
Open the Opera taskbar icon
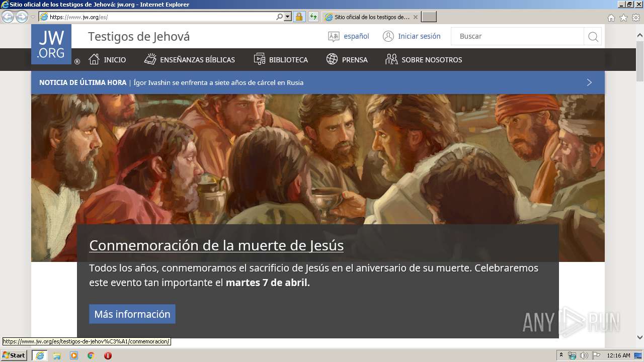click(108, 355)
